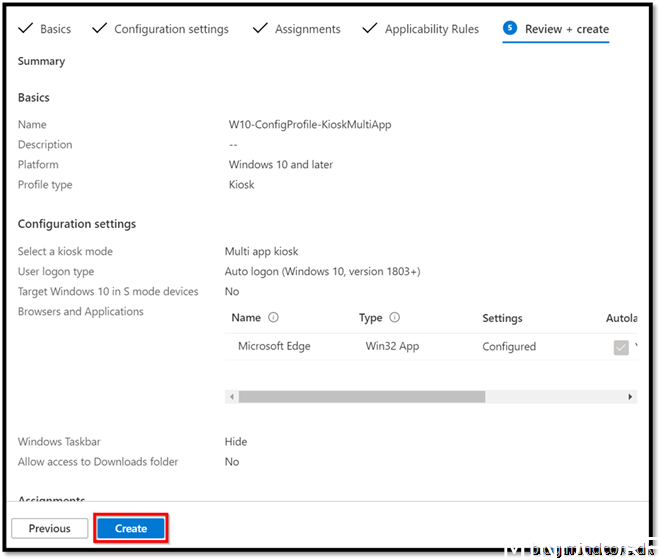Image resolution: width=661 pixels, height=560 pixels.
Task: Click the checkmark icon beside Applicability Rules
Action: (x=370, y=28)
